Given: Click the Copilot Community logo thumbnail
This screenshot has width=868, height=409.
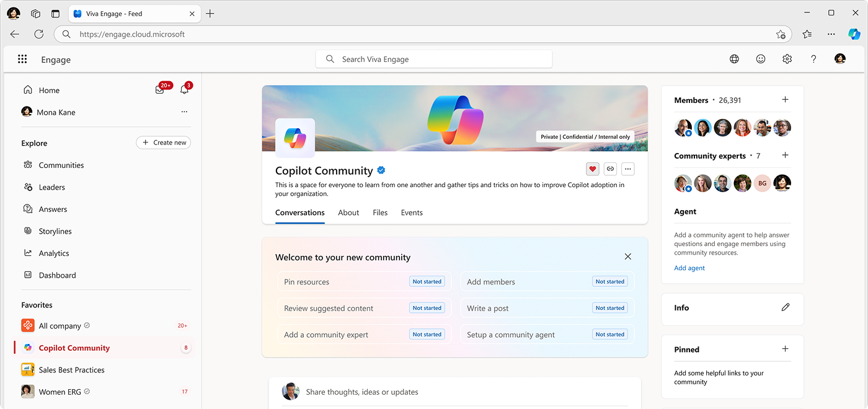Looking at the screenshot, I should [x=295, y=138].
